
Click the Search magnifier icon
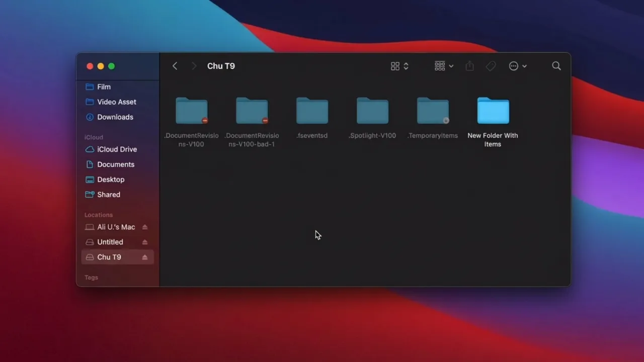pyautogui.click(x=556, y=66)
